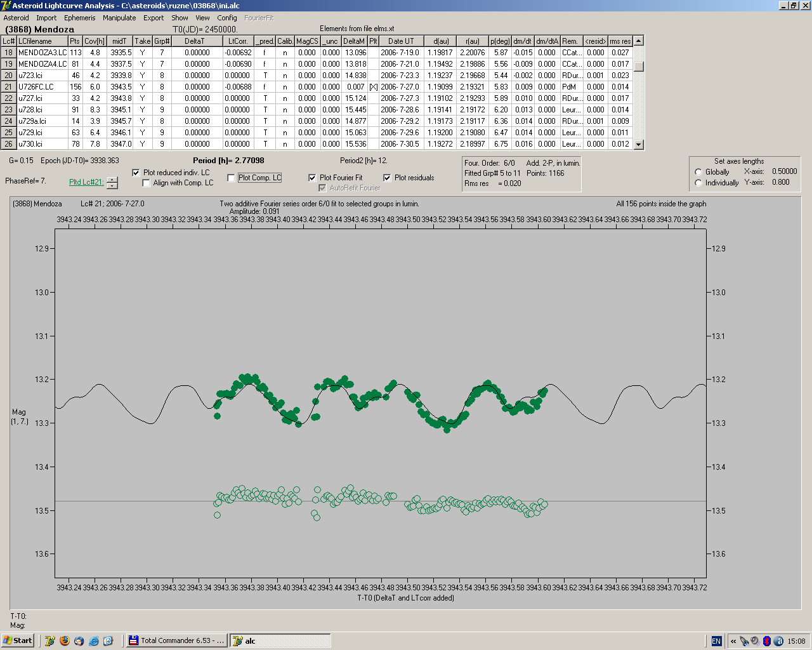Viewport: 812px width, 650px height.
Task: Click the rocket icon in system tray
Action: (x=744, y=641)
